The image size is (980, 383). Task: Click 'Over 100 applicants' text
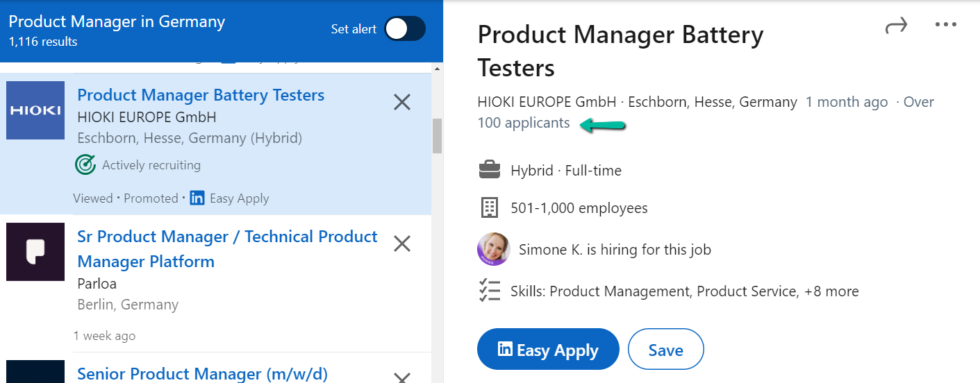706,112
